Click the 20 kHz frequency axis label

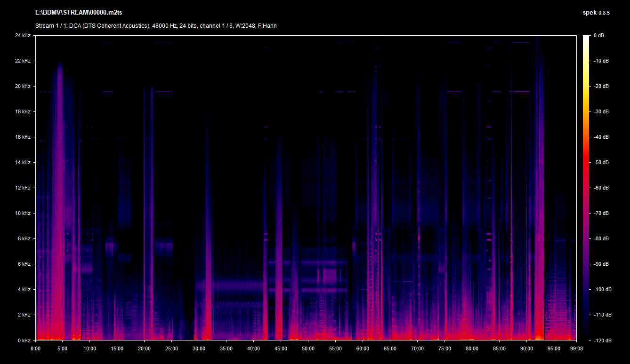click(23, 87)
